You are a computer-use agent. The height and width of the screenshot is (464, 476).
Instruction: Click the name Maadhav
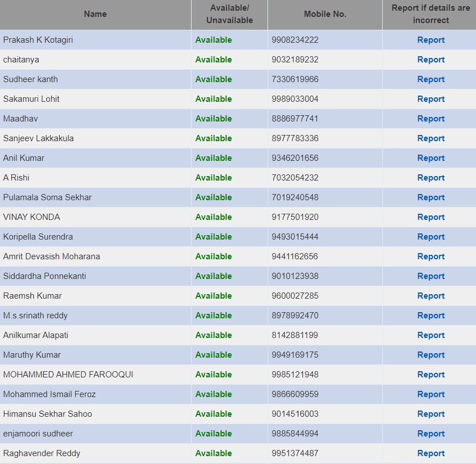click(20, 119)
